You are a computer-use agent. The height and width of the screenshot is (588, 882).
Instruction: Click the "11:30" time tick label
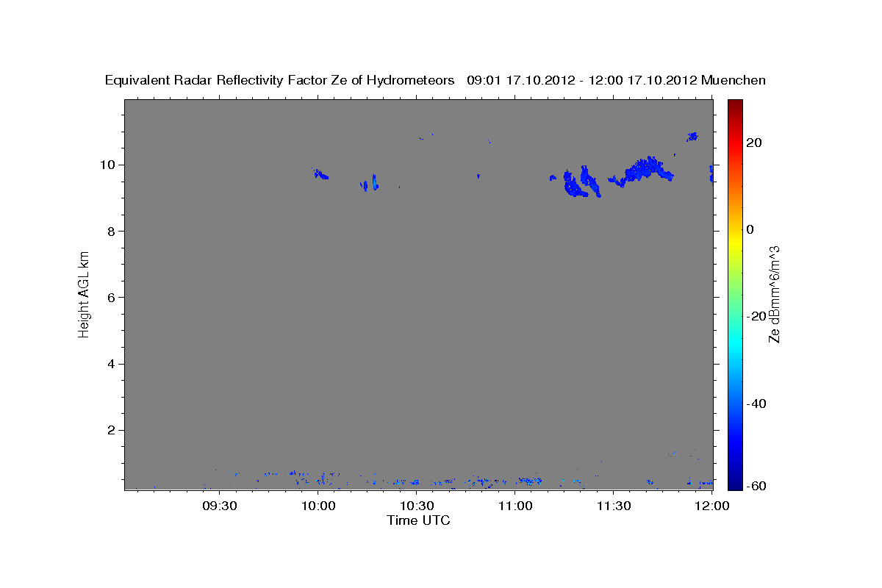tap(614, 506)
